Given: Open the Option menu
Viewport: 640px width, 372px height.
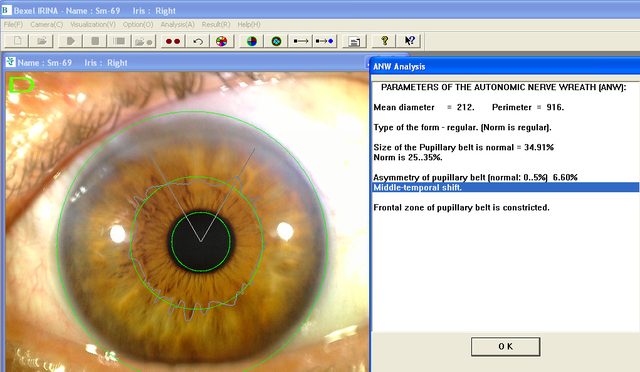Looking at the screenshot, I should [138, 25].
